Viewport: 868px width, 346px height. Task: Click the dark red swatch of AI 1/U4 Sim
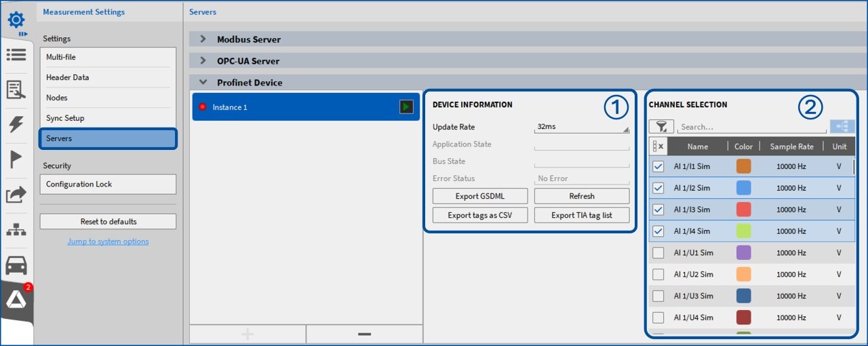pos(744,318)
